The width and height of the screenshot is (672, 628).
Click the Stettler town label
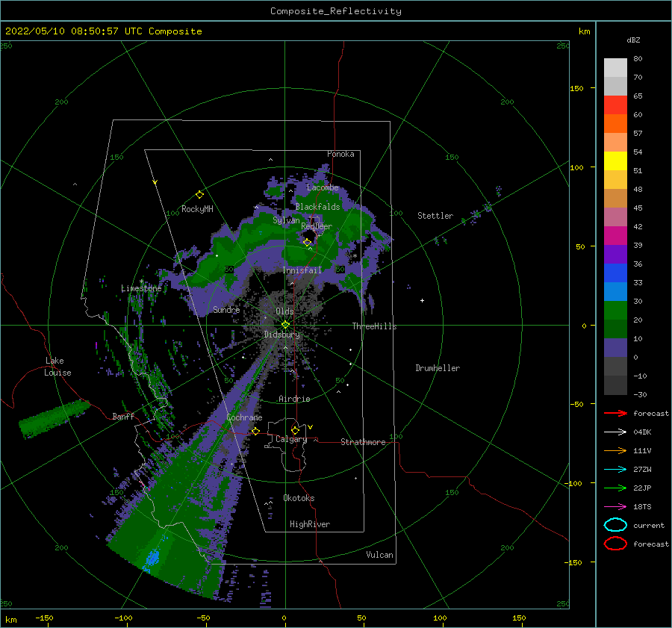[435, 216]
